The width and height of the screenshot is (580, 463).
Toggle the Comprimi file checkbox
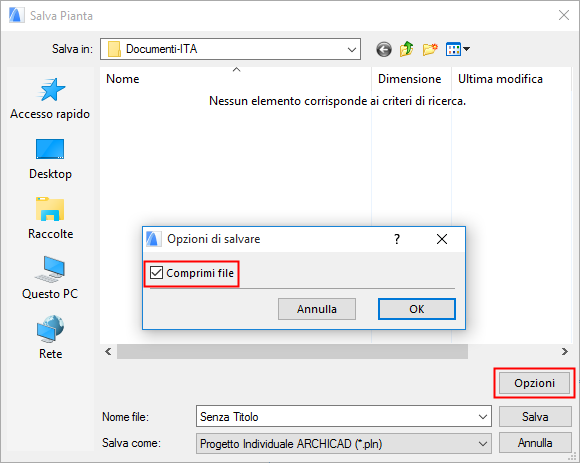(156, 273)
